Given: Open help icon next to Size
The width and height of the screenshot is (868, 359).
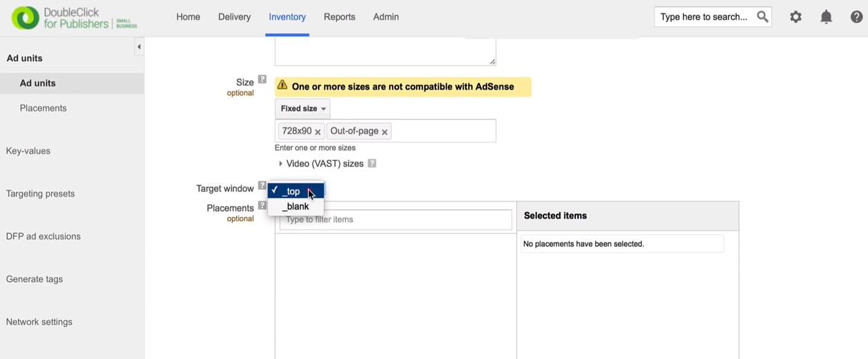Looking at the screenshot, I should [262, 80].
